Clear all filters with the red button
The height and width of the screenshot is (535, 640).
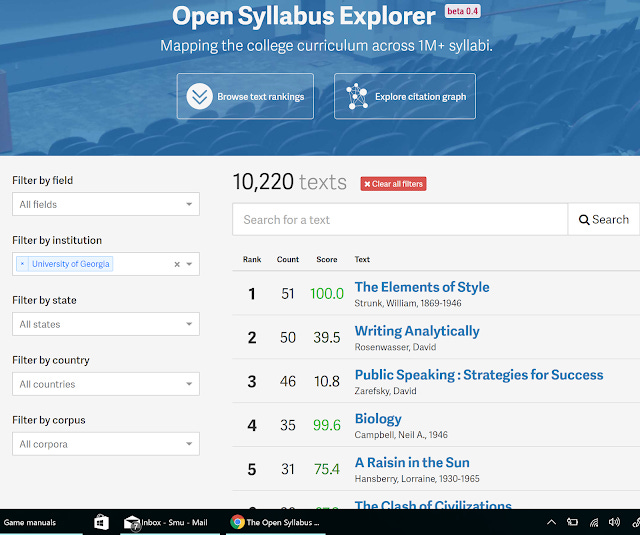(x=393, y=184)
